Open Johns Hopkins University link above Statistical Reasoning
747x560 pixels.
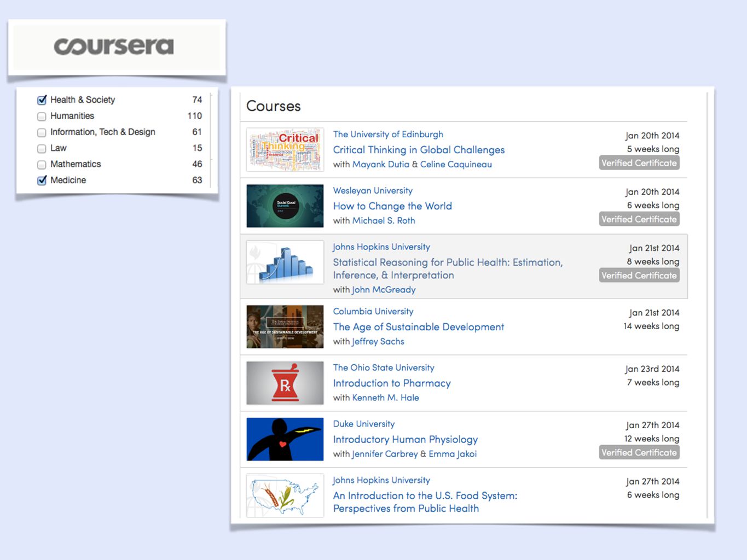tap(381, 247)
